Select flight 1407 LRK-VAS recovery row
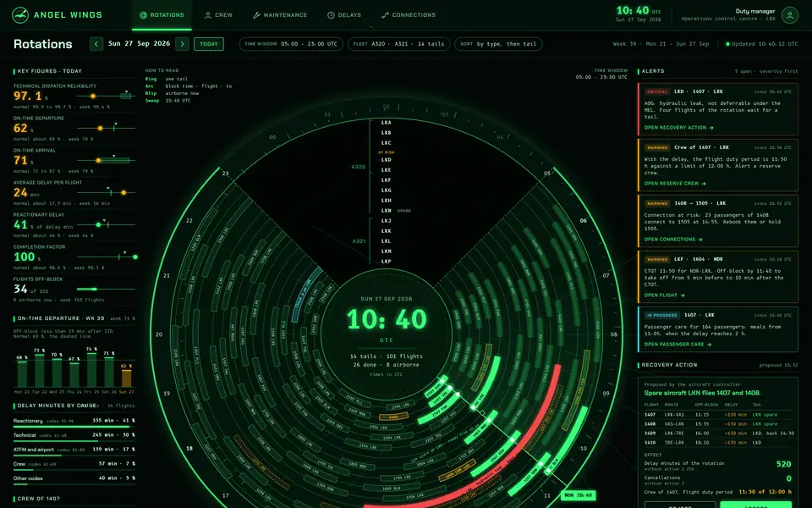 point(718,415)
